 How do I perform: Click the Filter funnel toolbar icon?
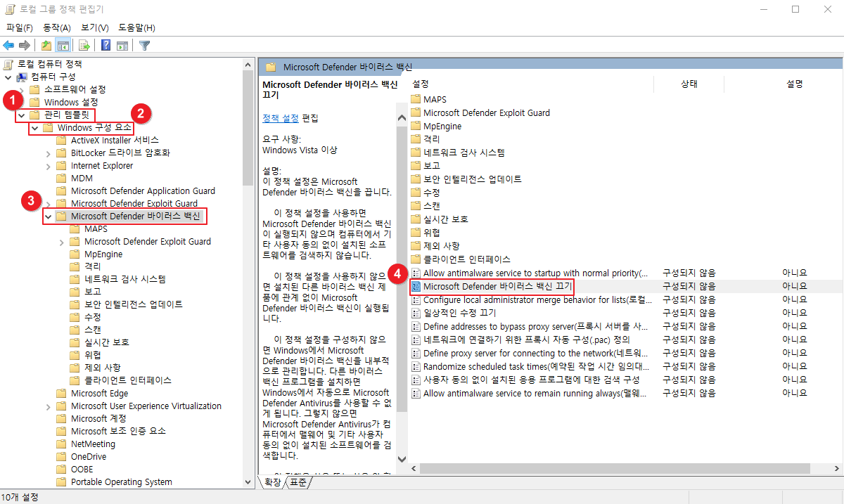coord(144,45)
